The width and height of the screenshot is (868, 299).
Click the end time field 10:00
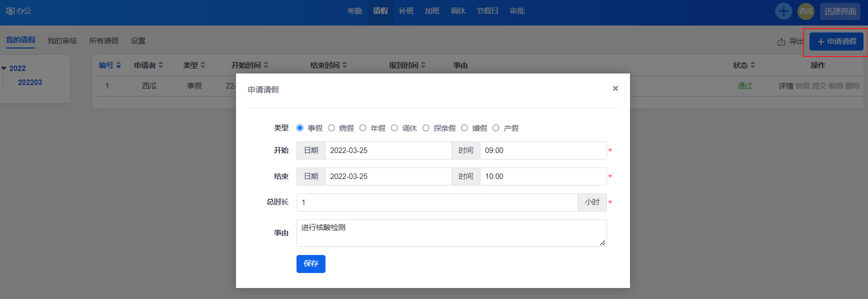click(543, 176)
